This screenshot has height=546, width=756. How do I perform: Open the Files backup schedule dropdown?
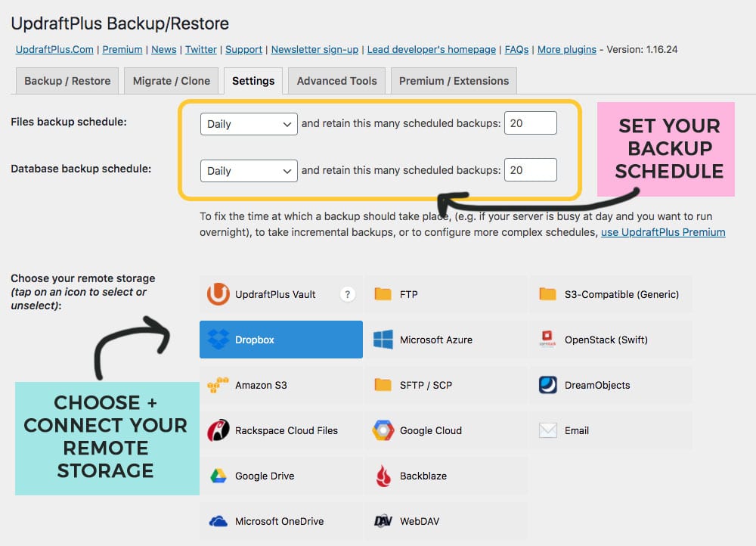tap(249, 124)
